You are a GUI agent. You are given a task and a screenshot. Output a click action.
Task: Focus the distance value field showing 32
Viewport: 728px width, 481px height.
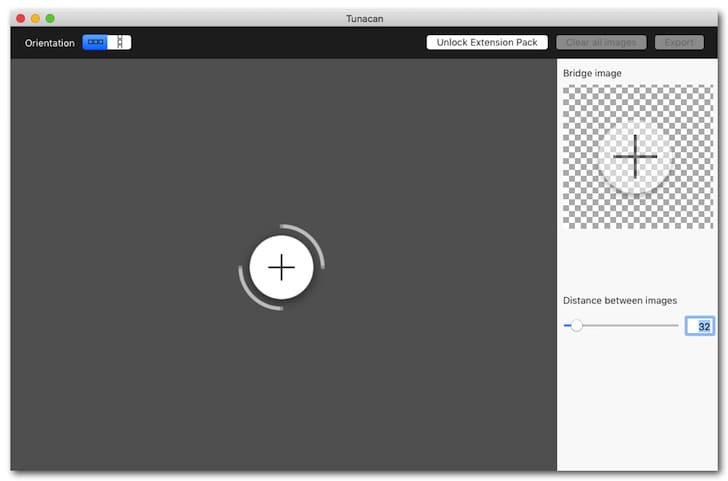(x=699, y=326)
